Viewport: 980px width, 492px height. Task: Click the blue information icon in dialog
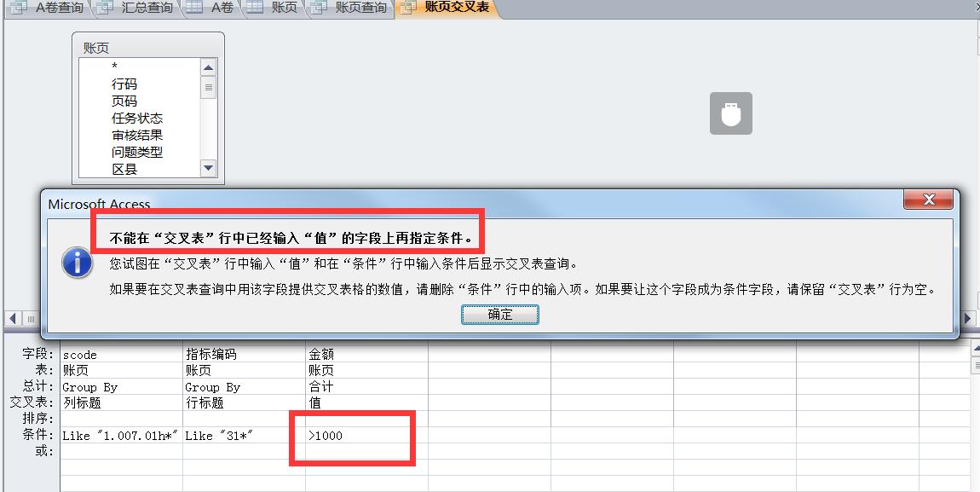click(78, 263)
